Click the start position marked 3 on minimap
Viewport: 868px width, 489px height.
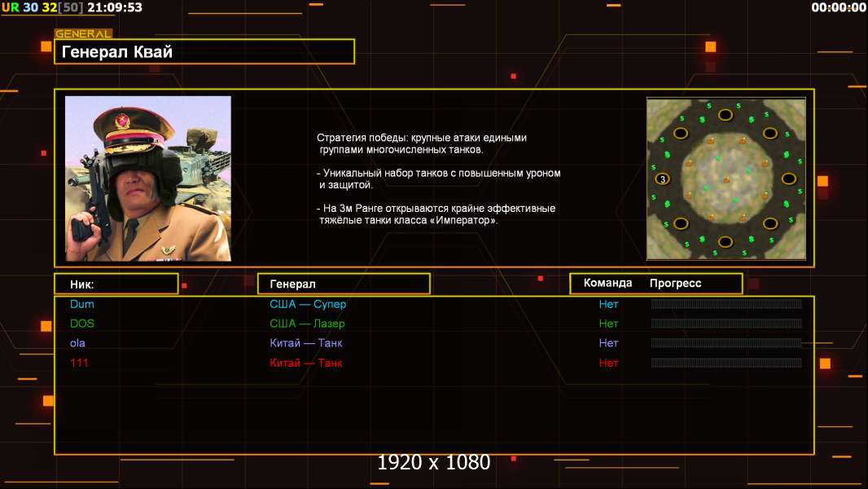[663, 179]
